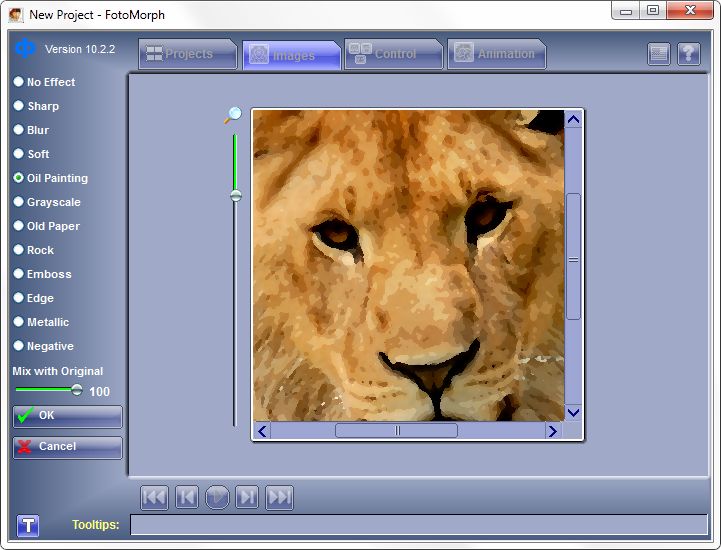Jump to first frame playback button
This screenshot has width=721, height=550.
click(x=154, y=498)
